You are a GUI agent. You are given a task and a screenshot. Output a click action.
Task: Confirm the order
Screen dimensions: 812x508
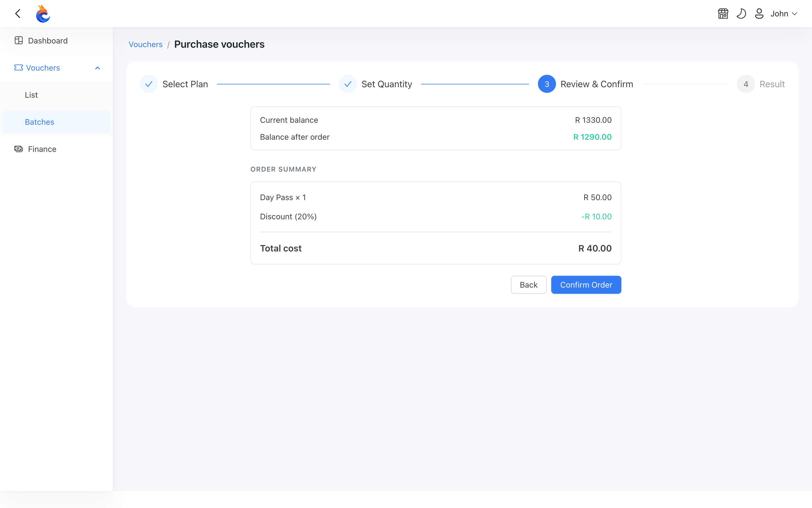click(x=586, y=285)
